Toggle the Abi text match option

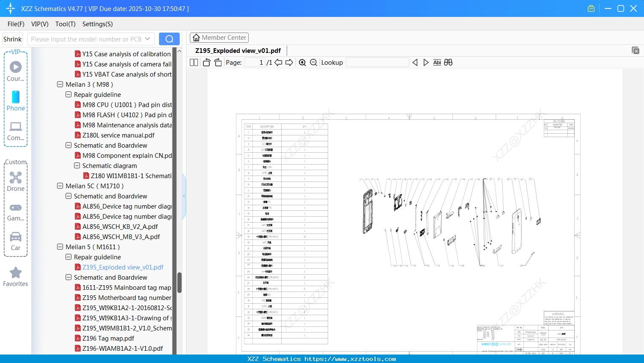(437, 62)
